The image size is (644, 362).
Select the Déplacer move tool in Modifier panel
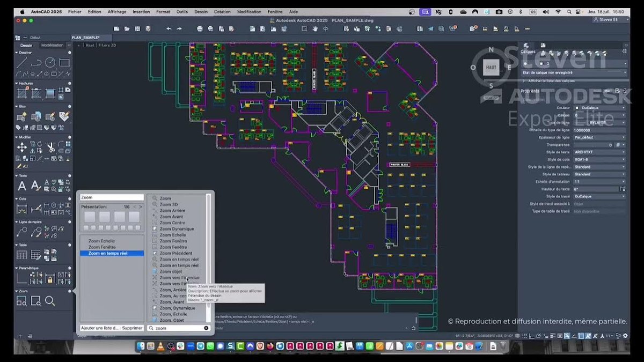click(22, 146)
